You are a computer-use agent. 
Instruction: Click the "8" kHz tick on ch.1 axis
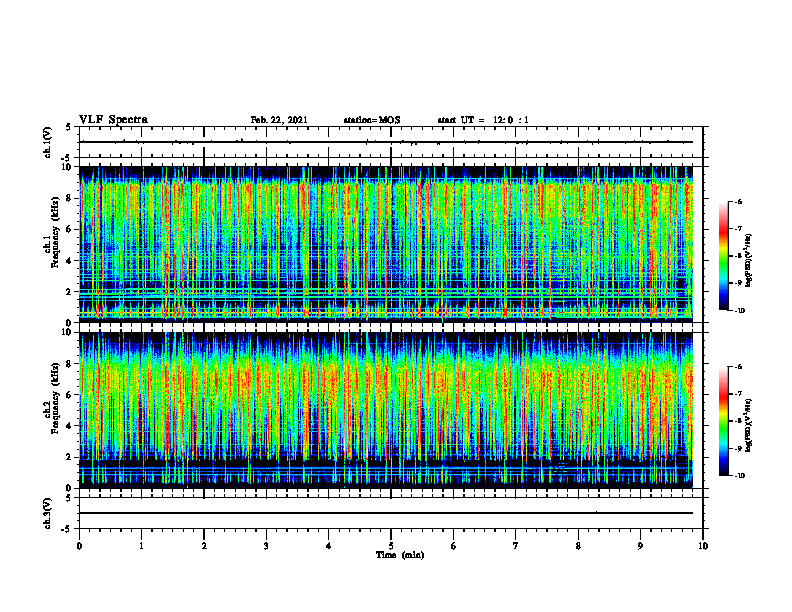coord(70,198)
